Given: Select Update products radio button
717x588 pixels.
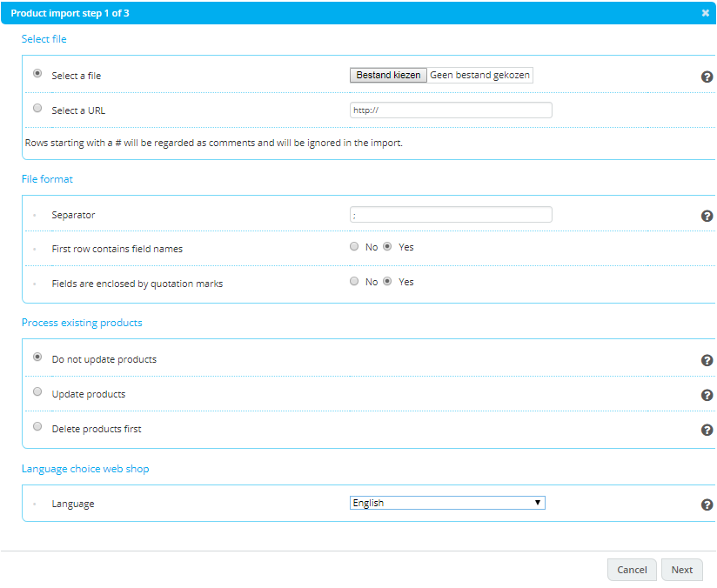Looking at the screenshot, I should (37, 391).
